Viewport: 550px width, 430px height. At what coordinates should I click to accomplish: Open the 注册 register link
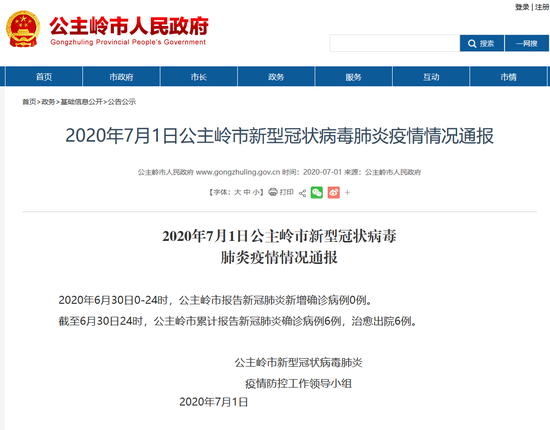(542, 7)
